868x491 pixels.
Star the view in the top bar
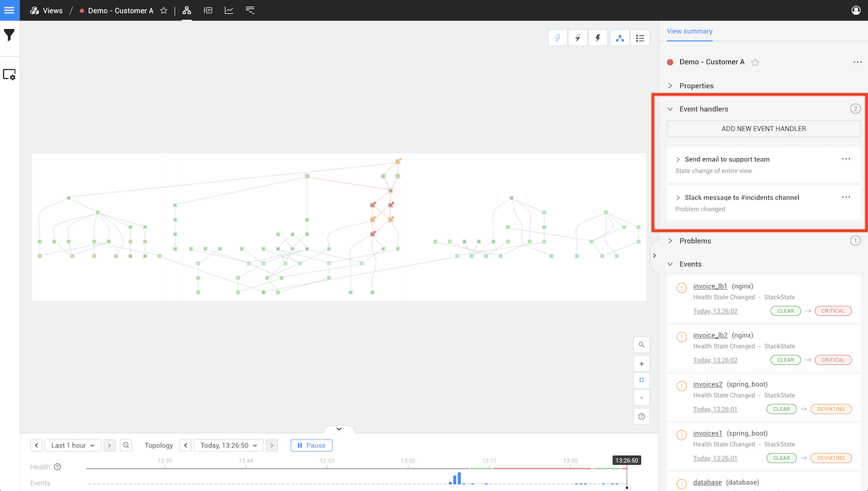click(163, 11)
